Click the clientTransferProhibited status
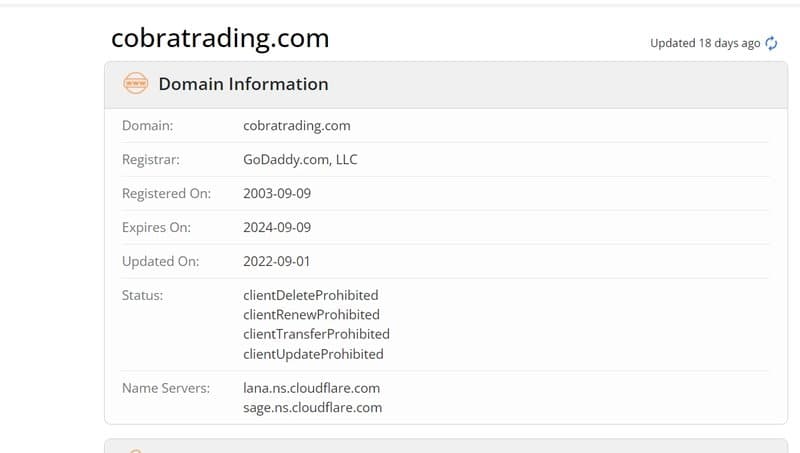This screenshot has width=800, height=453. coord(316,334)
